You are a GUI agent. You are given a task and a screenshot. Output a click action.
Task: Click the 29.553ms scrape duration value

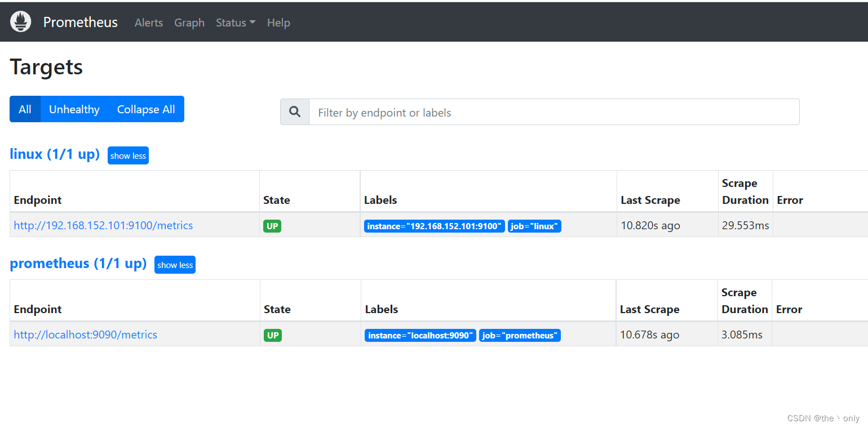pyautogui.click(x=746, y=225)
